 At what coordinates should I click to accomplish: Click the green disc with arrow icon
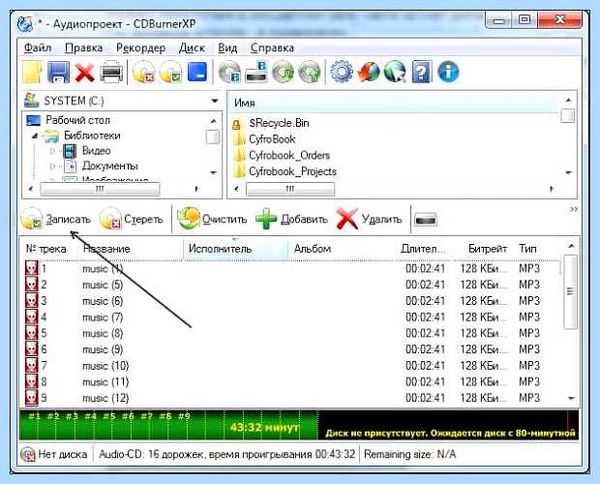[309, 72]
